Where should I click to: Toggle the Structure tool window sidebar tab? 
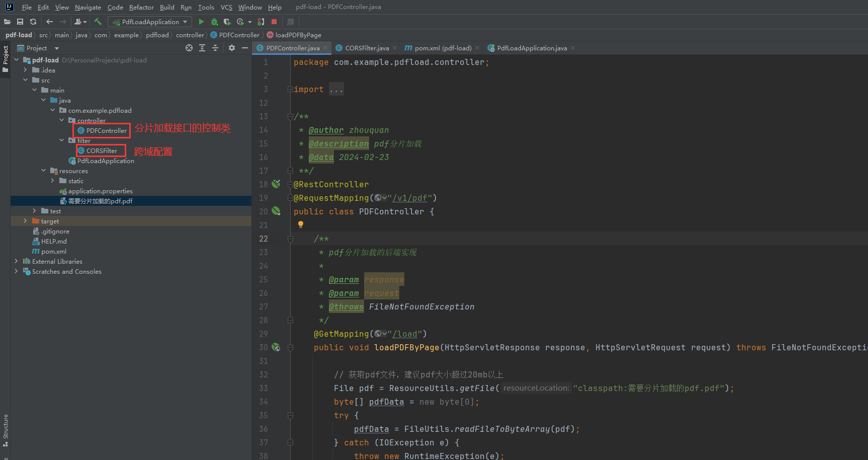point(5,431)
